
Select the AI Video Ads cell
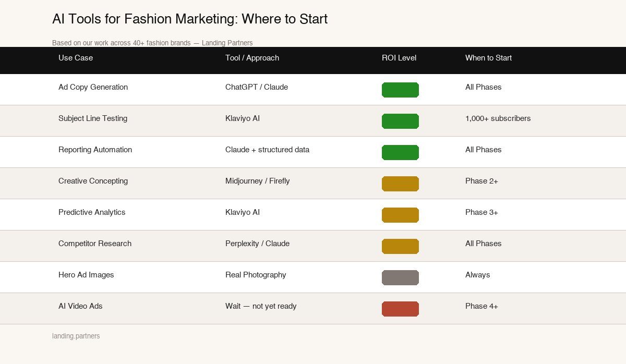click(x=80, y=306)
